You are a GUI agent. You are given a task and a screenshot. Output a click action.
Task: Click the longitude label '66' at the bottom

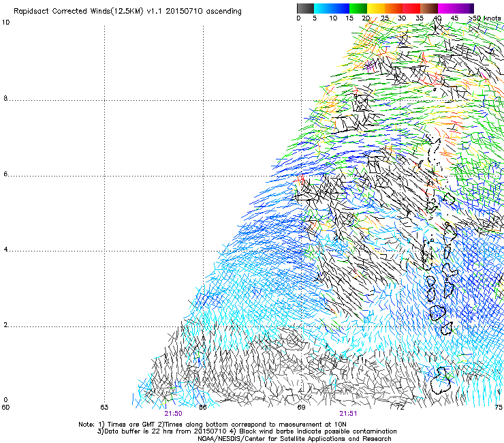point(203,407)
